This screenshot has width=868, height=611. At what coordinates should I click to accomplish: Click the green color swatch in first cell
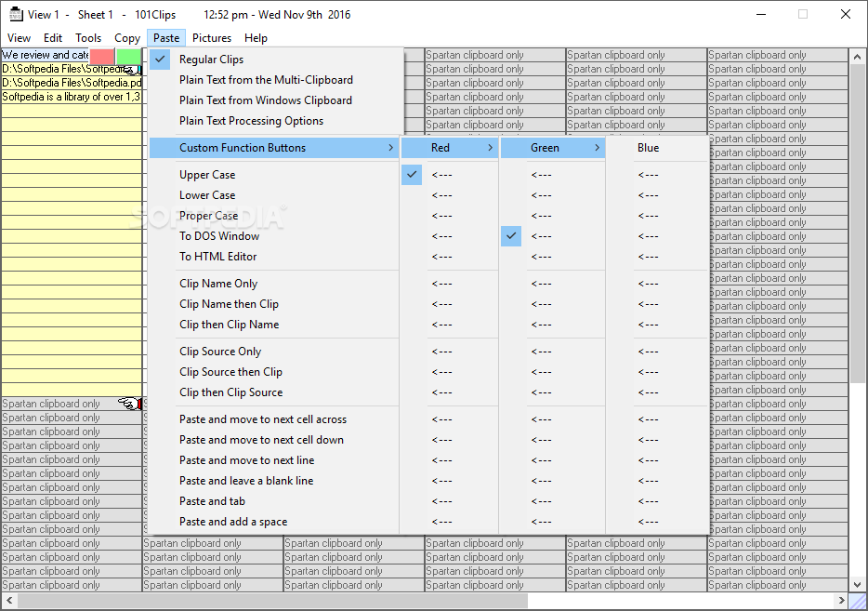tap(129, 56)
